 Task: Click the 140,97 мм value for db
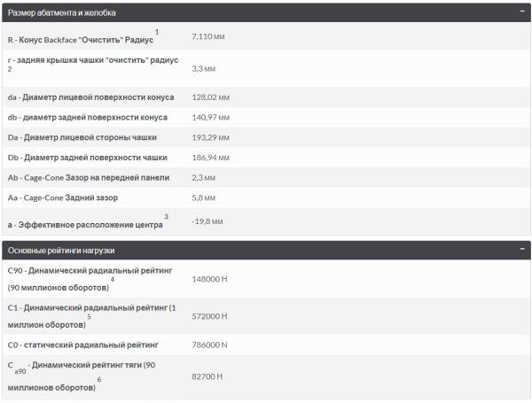(211, 117)
